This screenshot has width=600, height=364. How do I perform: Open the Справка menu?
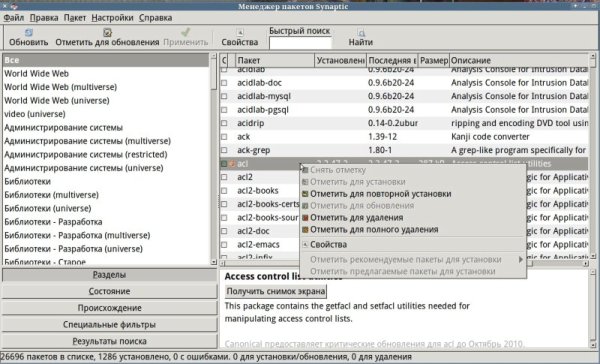pos(155,18)
